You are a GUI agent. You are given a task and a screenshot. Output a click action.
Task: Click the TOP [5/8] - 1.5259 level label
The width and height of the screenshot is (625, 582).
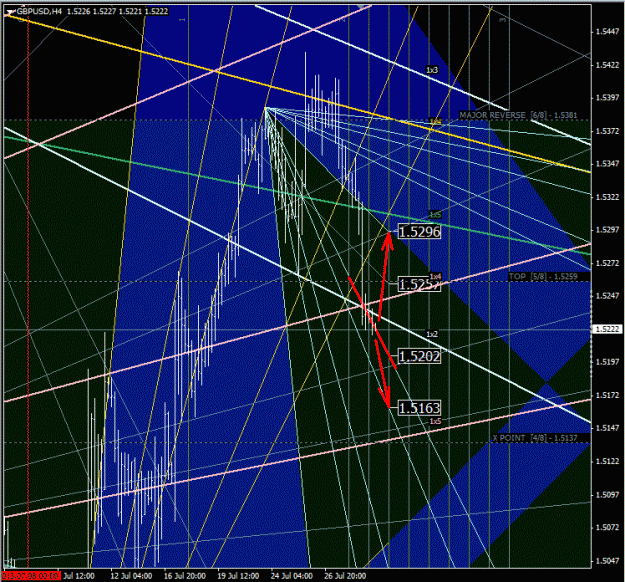coord(543,276)
